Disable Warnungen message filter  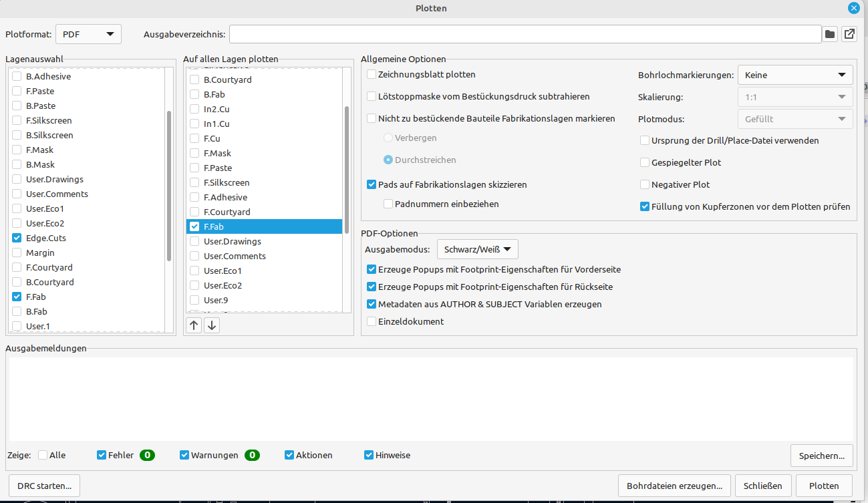tap(184, 455)
